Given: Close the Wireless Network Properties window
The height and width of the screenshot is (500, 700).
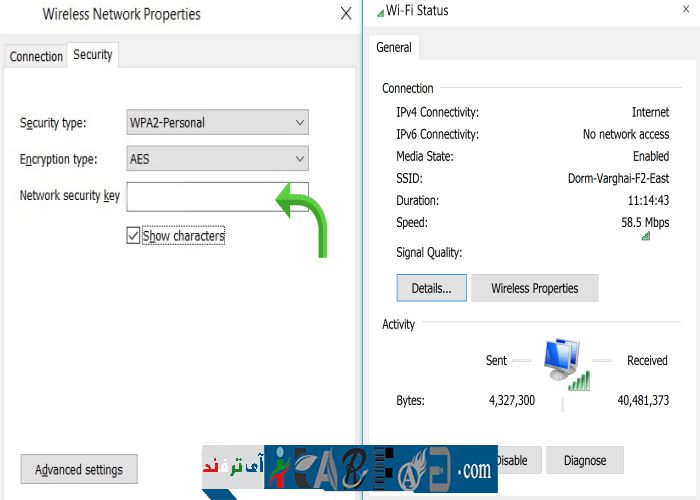Looking at the screenshot, I should click(346, 14).
